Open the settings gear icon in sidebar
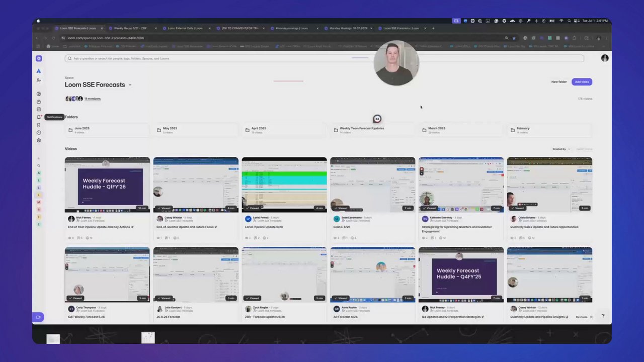 [x=39, y=140]
